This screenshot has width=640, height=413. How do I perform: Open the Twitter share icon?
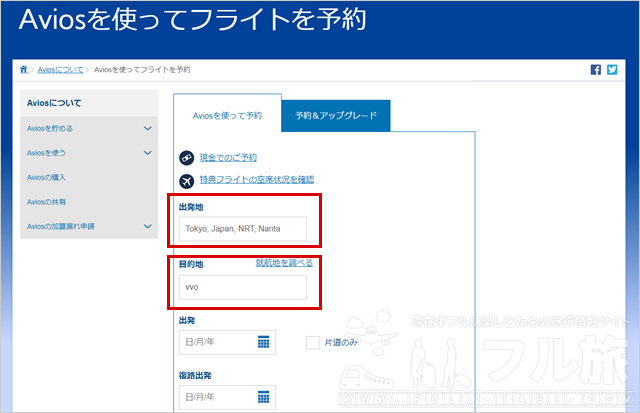click(612, 70)
